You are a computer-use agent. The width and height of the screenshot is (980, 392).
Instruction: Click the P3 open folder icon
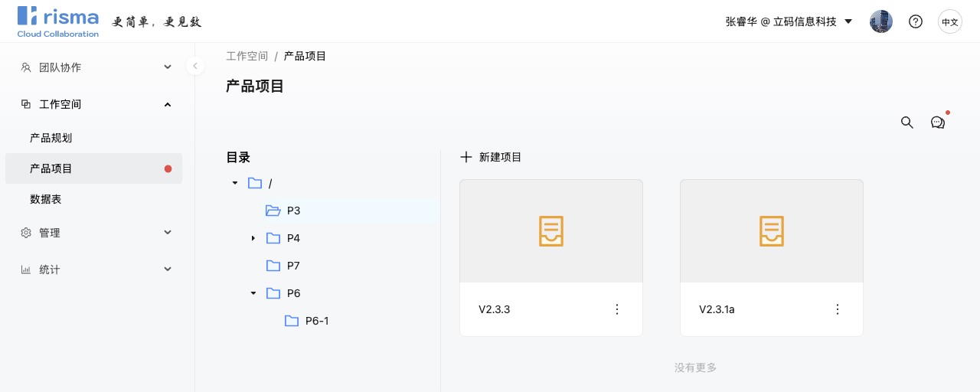(x=273, y=211)
